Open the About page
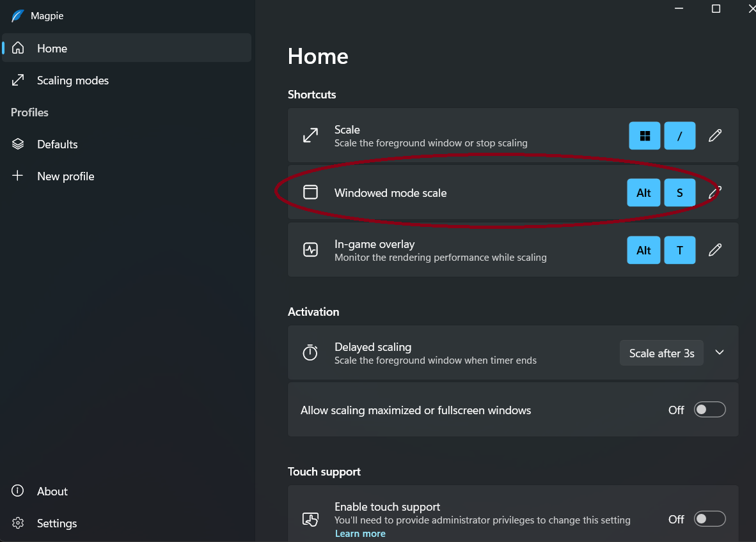The width and height of the screenshot is (756, 542). point(52,492)
